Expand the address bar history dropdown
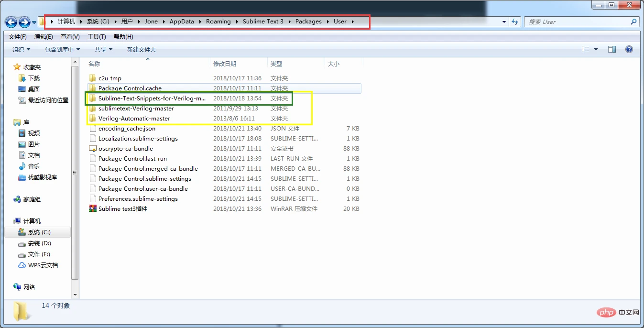 coord(504,22)
